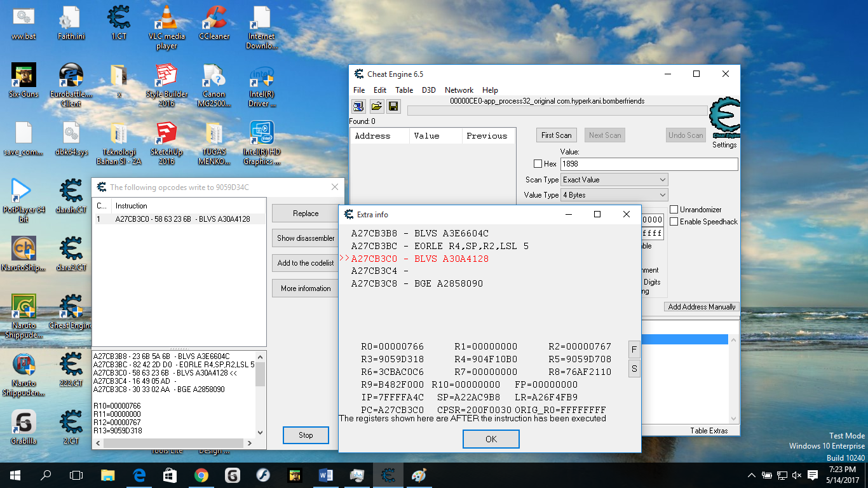This screenshot has width=868, height=488.
Task: Select the dbk64.sys desktop file
Action: (x=71, y=139)
